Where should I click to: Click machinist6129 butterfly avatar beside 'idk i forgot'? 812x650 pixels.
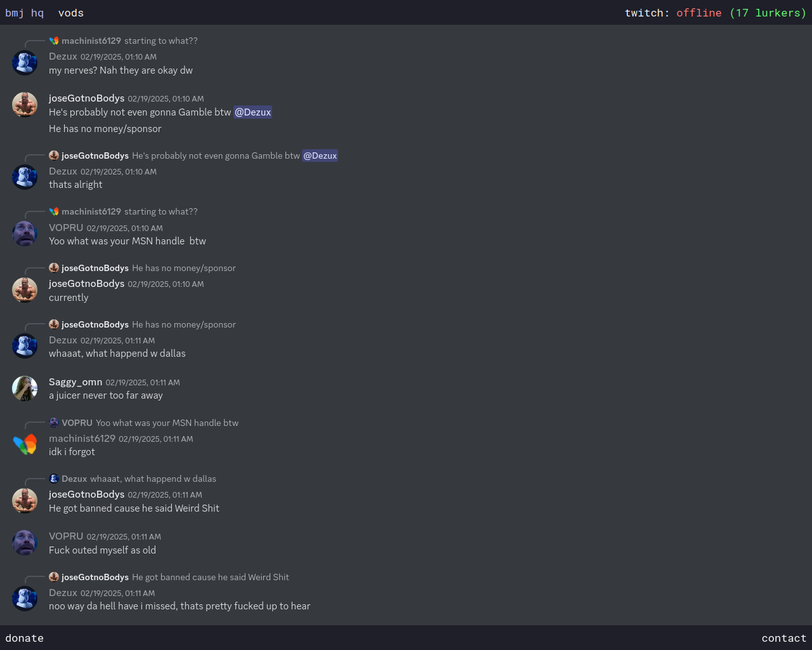25,444
